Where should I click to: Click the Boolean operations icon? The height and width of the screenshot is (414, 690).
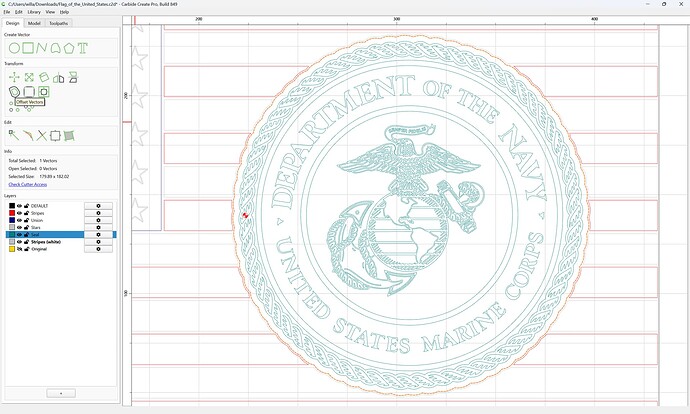(44, 92)
